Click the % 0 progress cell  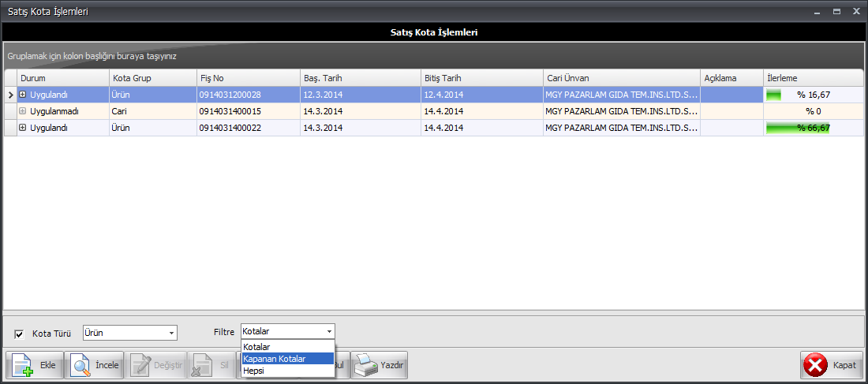814,111
